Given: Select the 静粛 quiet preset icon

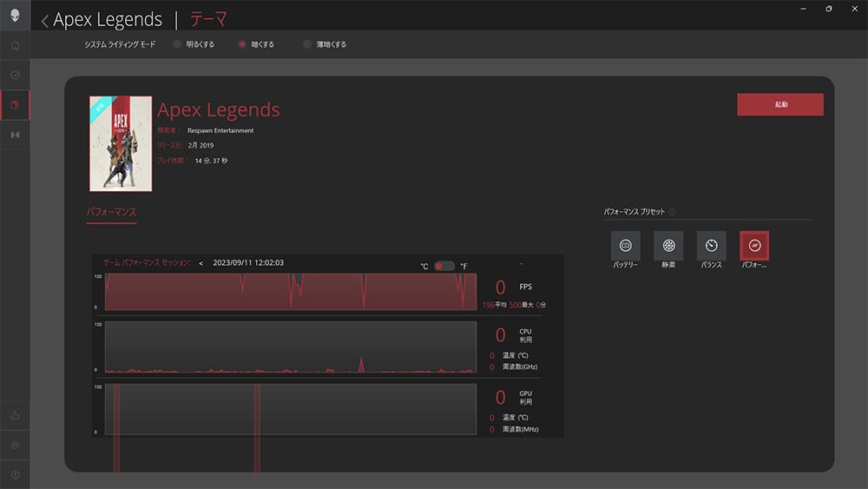Looking at the screenshot, I should 668,246.
